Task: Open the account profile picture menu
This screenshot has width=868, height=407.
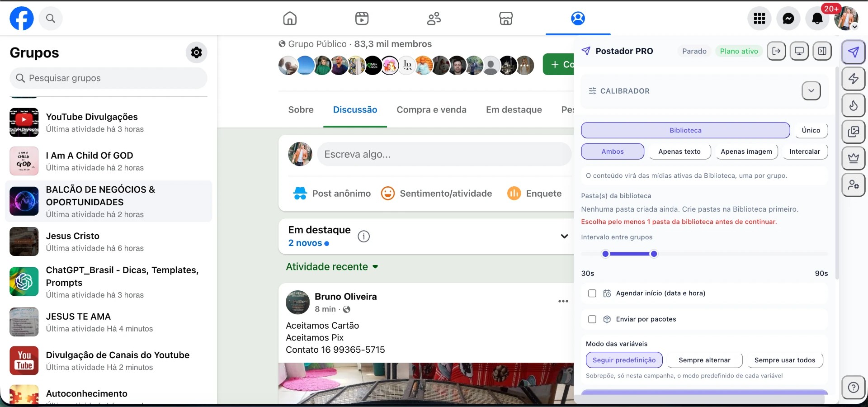Action: pos(846,19)
